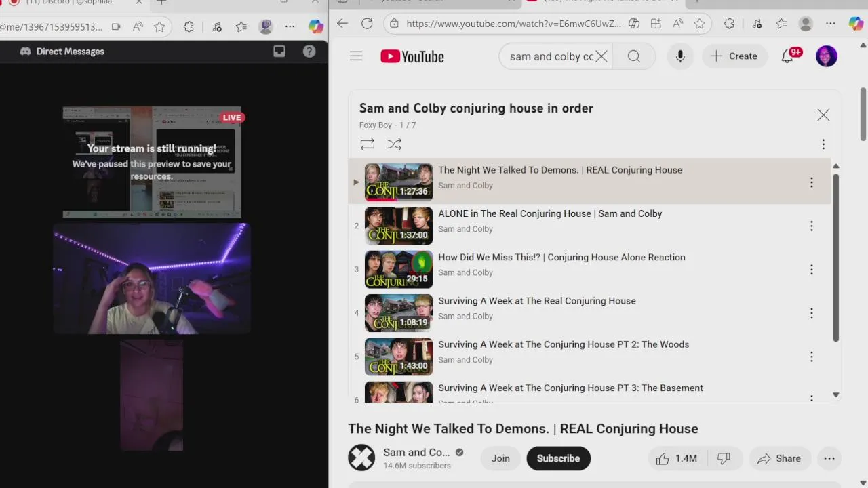Join the Sam and Colby channel
Image resolution: width=868 pixels, height=488 pixels.
pos(500,458)
